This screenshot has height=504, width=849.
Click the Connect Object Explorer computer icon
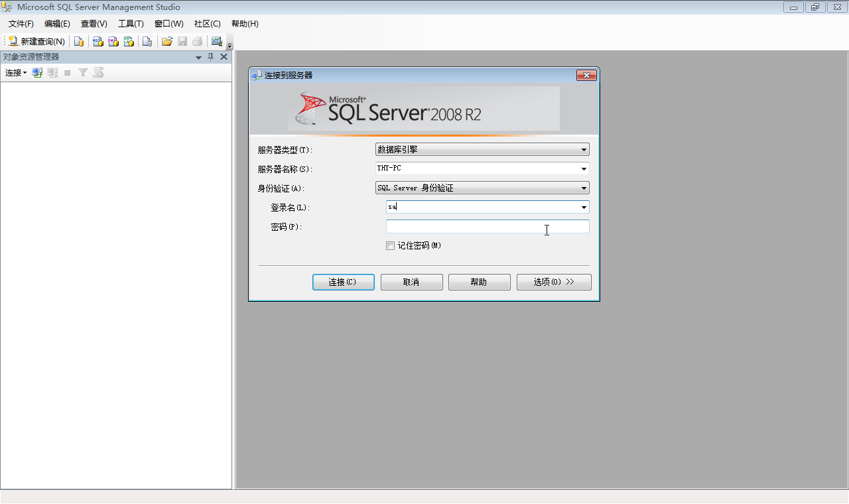click(38, 72)
